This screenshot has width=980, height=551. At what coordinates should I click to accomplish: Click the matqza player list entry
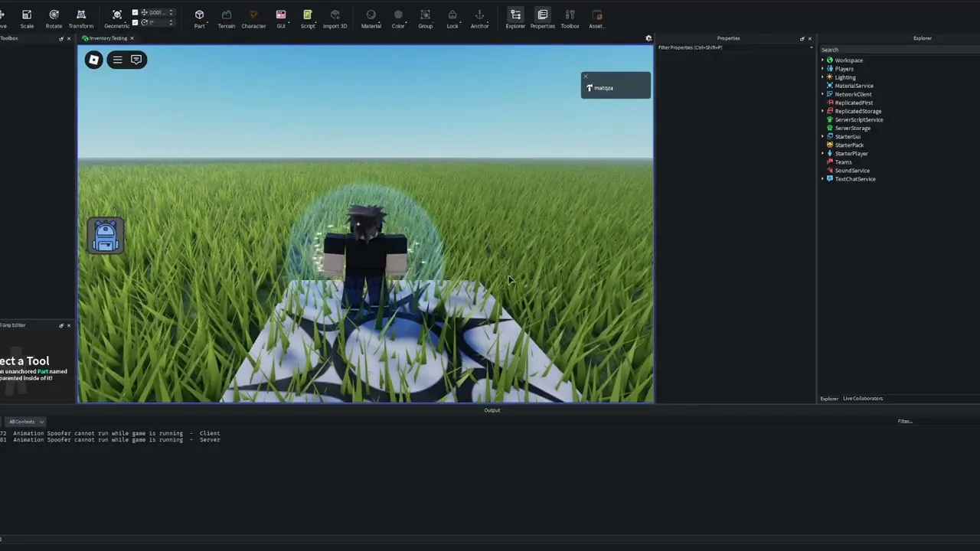pos(616,88)
